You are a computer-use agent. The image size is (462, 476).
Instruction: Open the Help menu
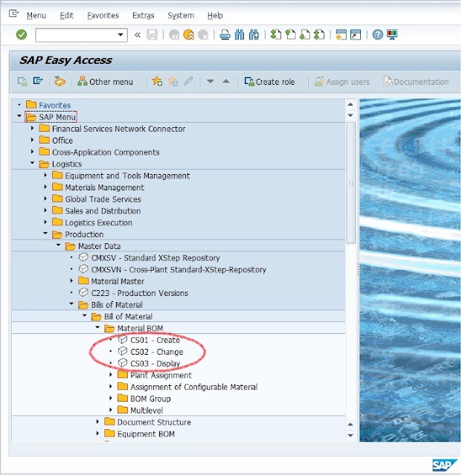[215, 15]
